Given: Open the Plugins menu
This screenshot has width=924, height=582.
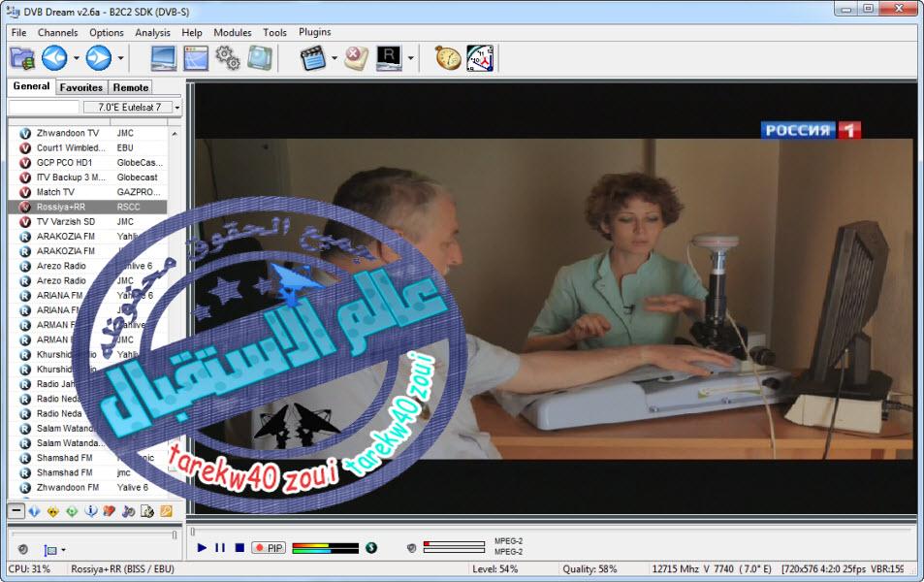Looking at the screenshot, I should (x=315, y=32).
